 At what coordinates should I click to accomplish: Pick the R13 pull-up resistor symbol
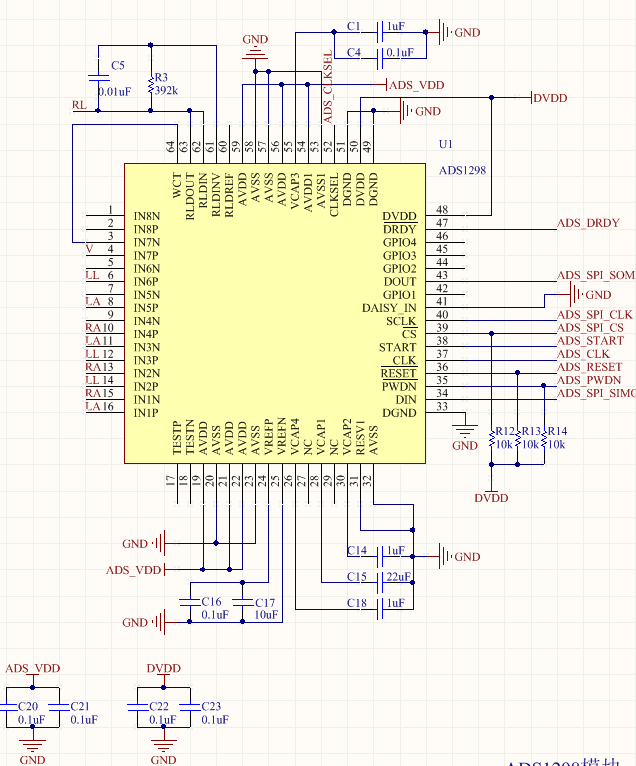[x=517, y=438]
